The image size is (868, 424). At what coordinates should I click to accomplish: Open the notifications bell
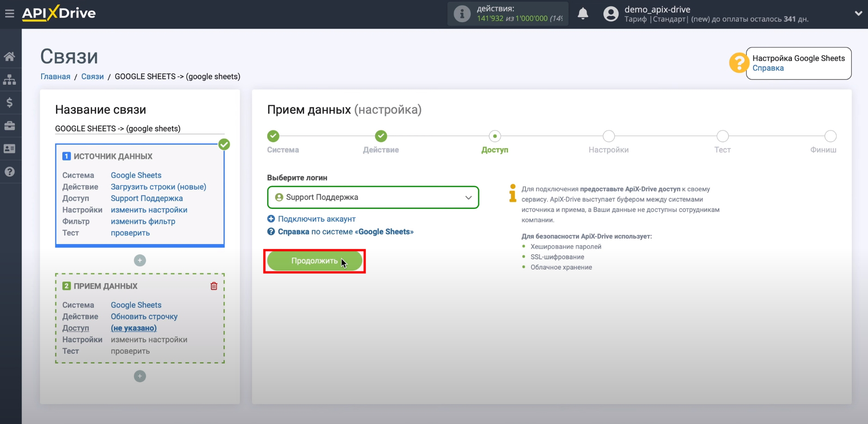(583, 14)
